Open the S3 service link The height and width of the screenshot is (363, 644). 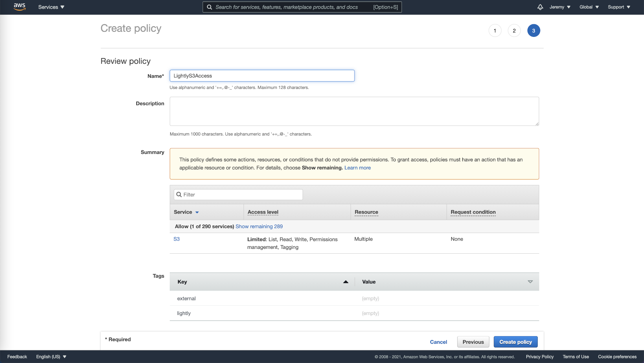pyautogui.click(x=176, y=239)
